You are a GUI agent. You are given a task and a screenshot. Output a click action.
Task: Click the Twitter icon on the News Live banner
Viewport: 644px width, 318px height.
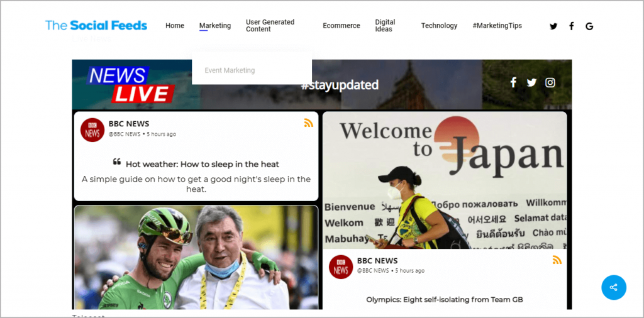[531, 82]
